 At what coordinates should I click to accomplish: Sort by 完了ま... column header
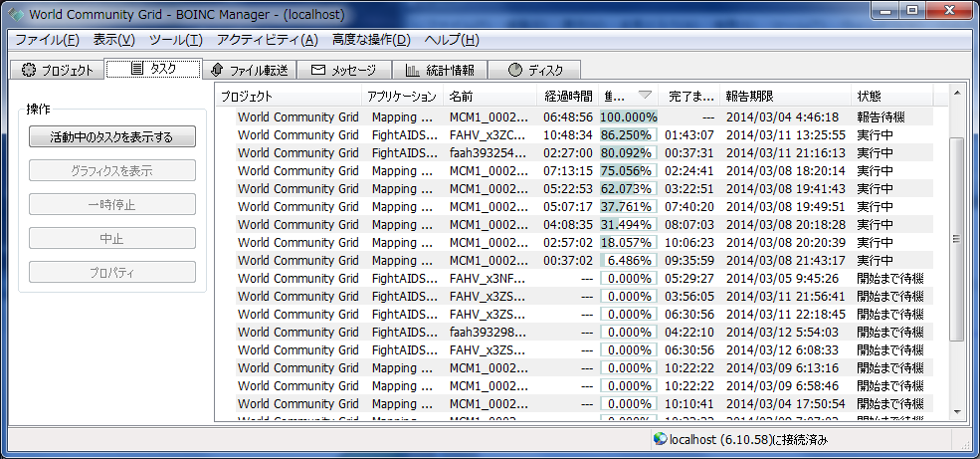click(690, 97)
